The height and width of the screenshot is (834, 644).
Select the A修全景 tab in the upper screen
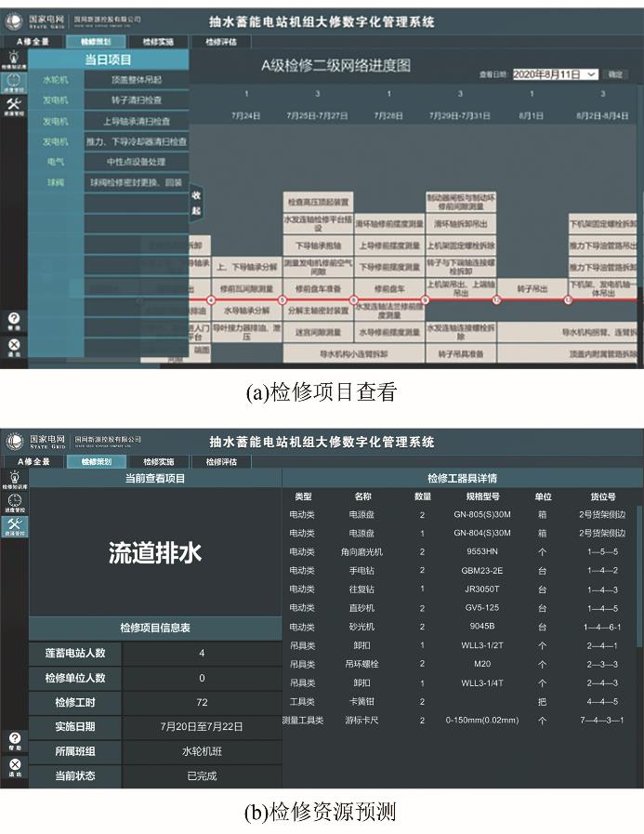pyautogui.click(x=33, y=43)
